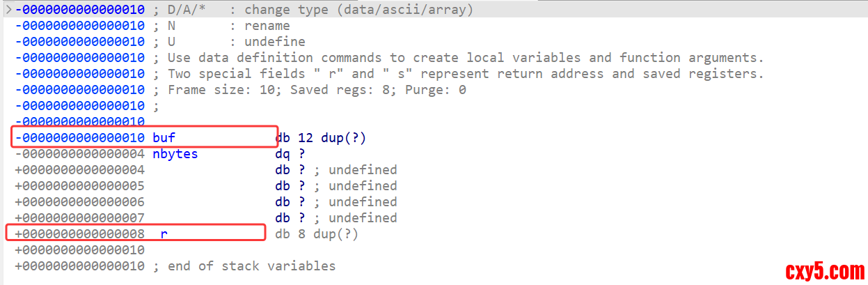This screenshot has width=868, height=285.
Task: Select the +0000000000000006 offset line
Action: (x=79, y=201)
